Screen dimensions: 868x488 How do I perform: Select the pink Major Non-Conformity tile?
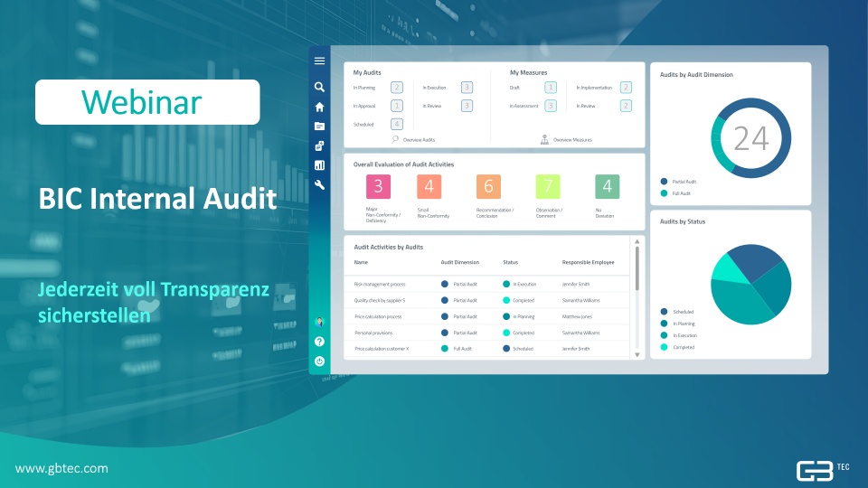click(x=378, y=186)
